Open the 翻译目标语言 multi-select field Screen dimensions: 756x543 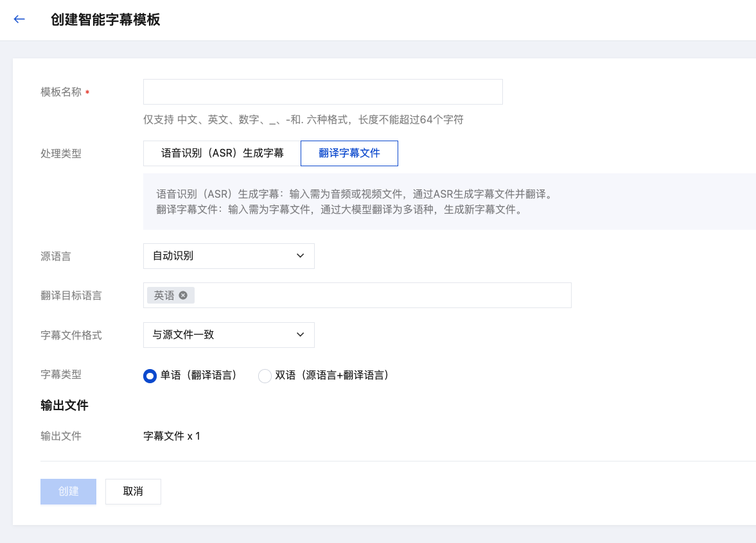tap(379, 295)
